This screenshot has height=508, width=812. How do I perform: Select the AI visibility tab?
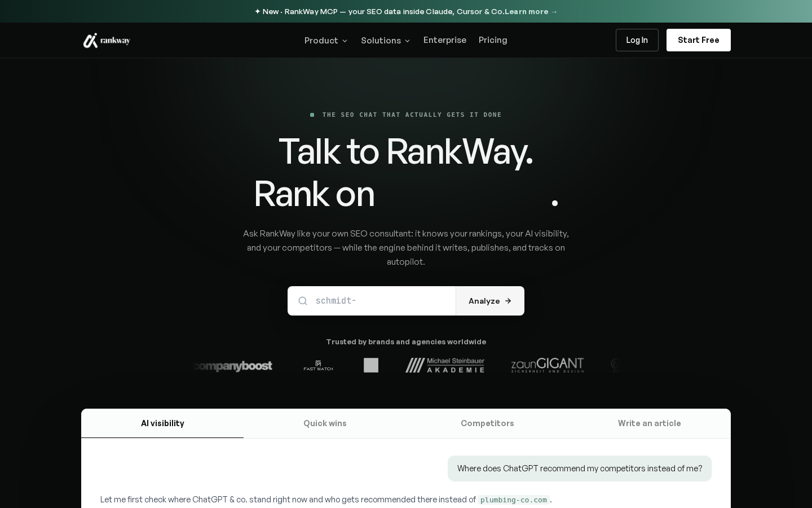point(162,423)
